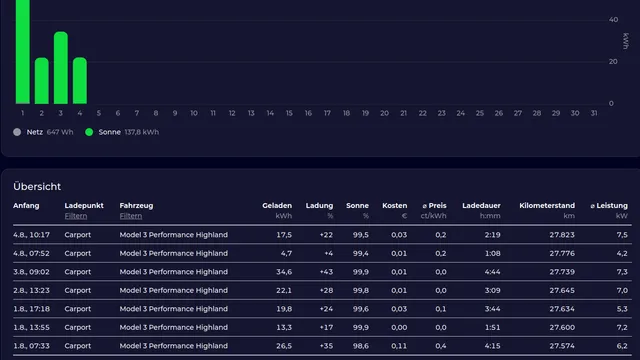Open the session row 2.8., 13:23

pos(322,290)
